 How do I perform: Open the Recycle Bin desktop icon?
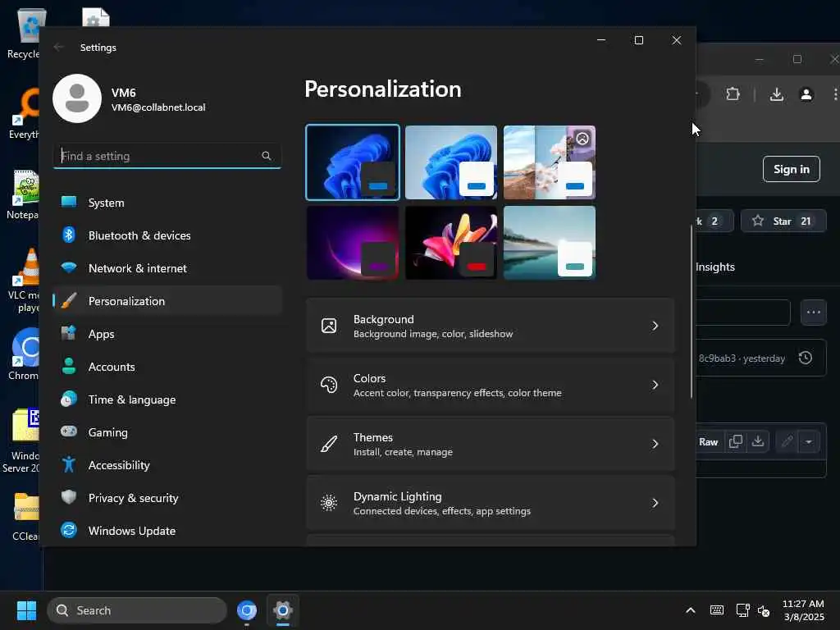pos(25,33)
